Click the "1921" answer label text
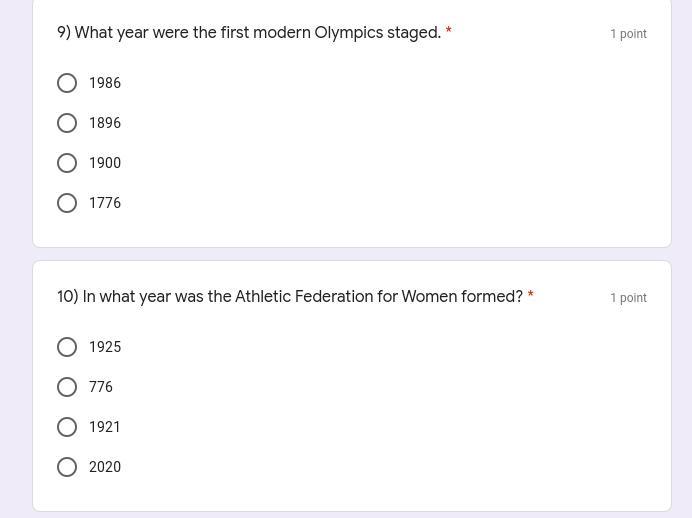This screenshot has width=692, height=518. tap(105, 427)
